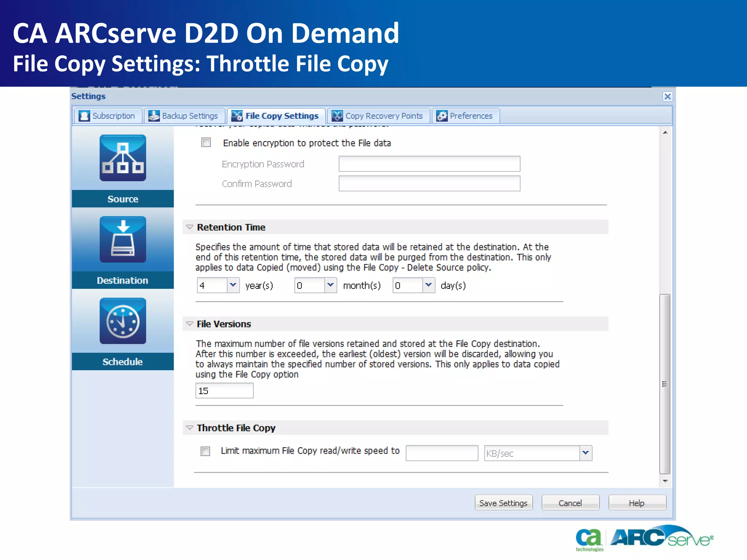747x560 pixels.
Task: Collapse the File Versions section
Action: pos(189,324)
